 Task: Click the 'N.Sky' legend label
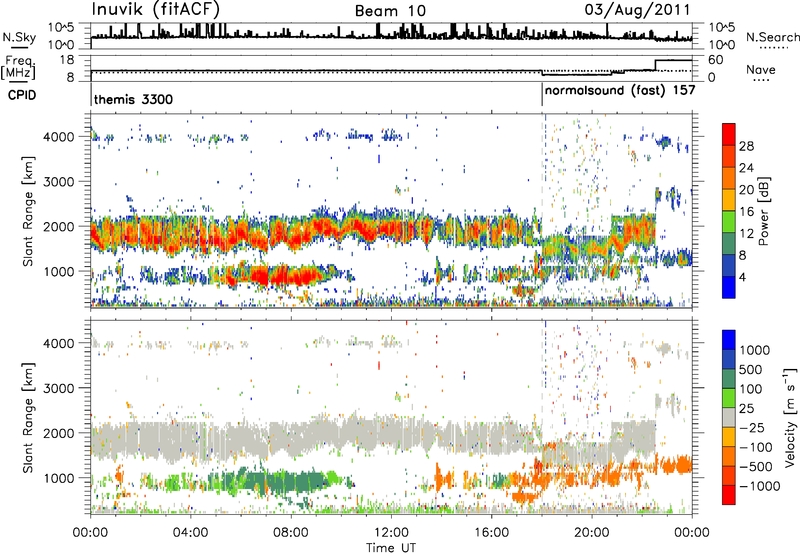(19, 37)
